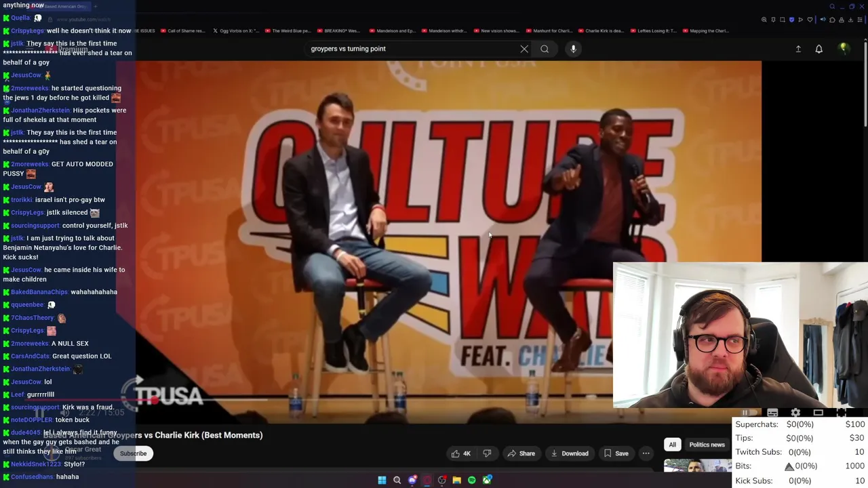Enter full screen in the video player
Screen dimensions: 868x488
842,413
